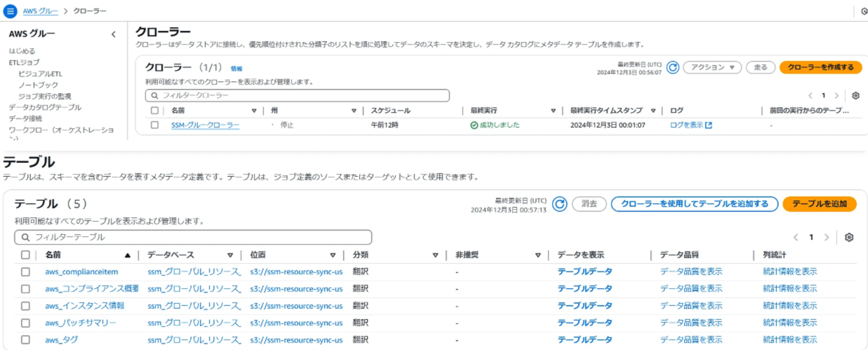Open crawler table preferences gear
The height and width of the screenshot is (350, 868).
tap(855, 95)
